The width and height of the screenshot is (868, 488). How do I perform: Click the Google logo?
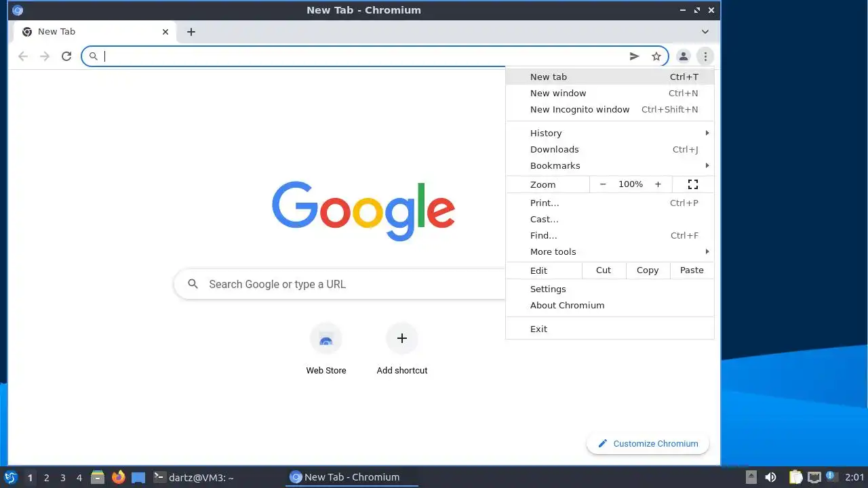363,211
